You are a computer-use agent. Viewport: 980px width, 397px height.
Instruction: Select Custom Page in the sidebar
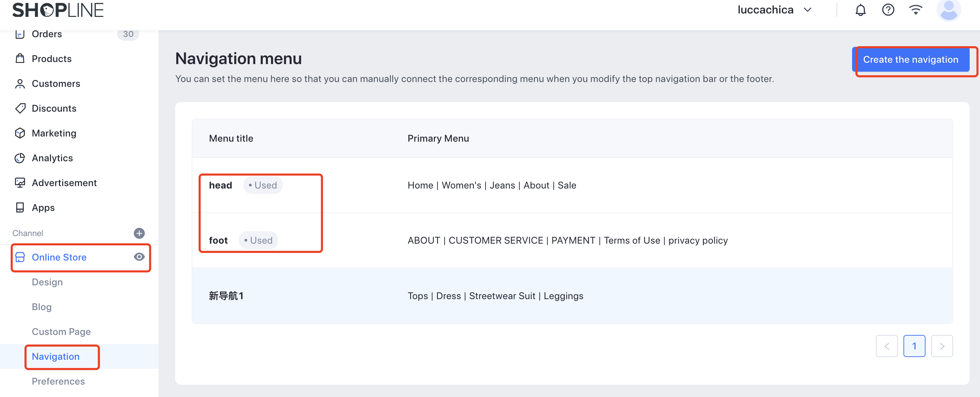coord(61,332)
